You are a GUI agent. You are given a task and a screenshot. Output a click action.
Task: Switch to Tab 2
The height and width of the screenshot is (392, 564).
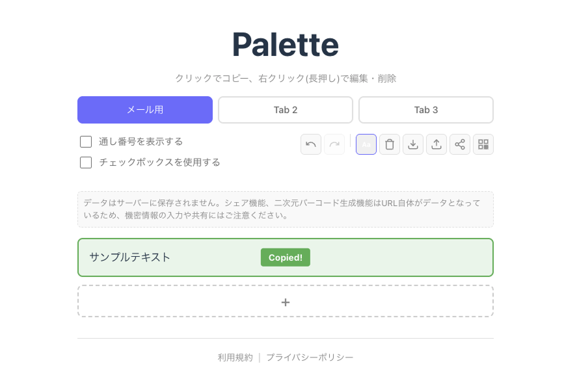[285, 110]
